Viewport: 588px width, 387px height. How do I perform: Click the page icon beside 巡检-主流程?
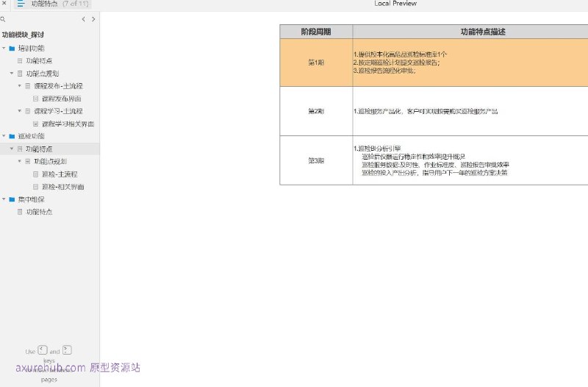(x=35, y=174)
